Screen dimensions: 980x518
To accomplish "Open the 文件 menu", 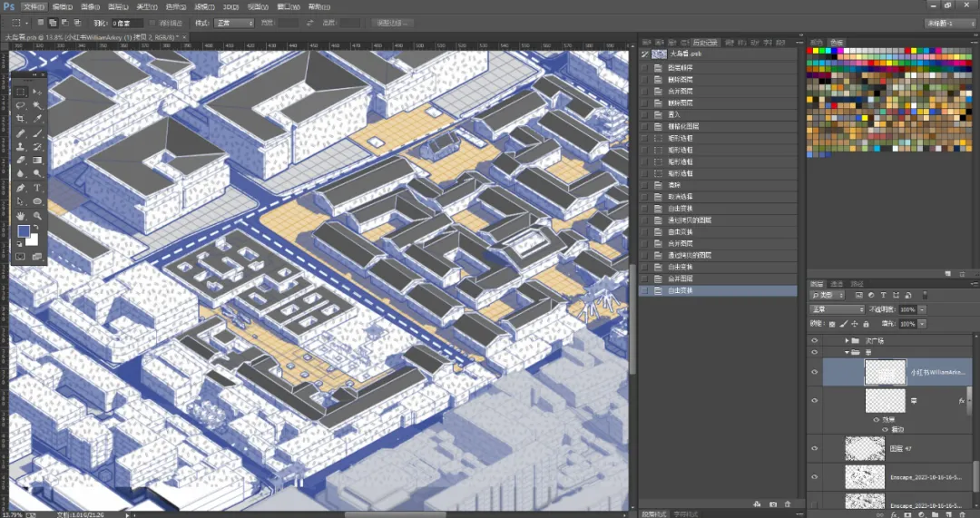I will (x=34, y=7).
